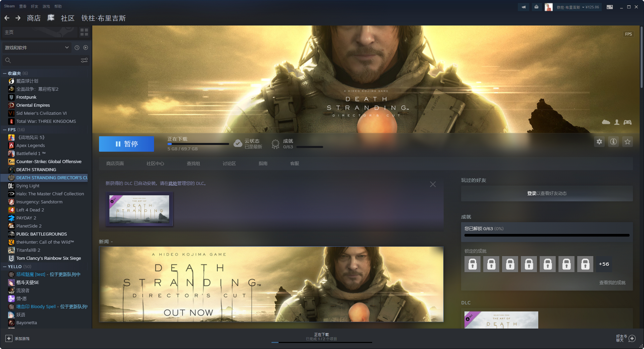This screenshot has height=349, width=644.
Task: Click the 主页 home button
Action: tap(40, 32)
